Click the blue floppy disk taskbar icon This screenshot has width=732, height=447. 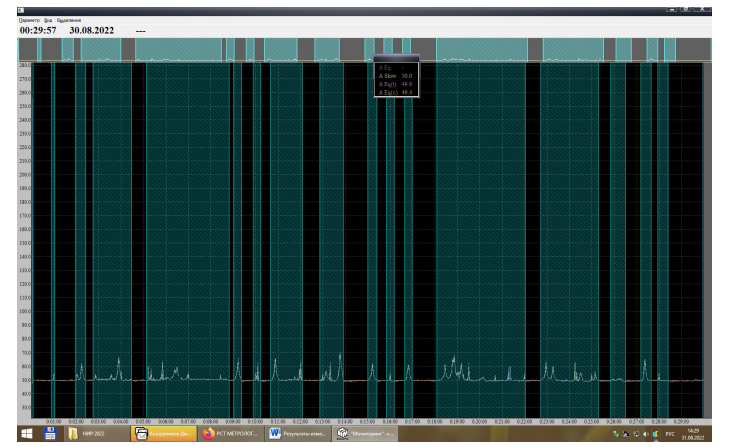tap(50, 433)
